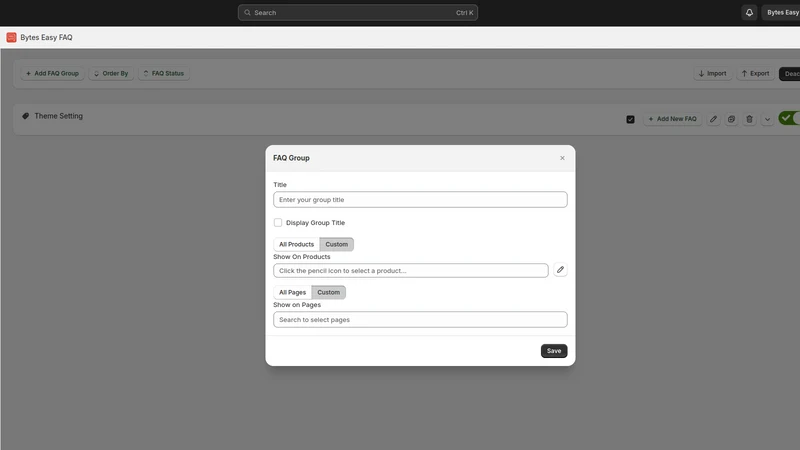Image resolution: width=800 pixels, height=450 pixels.
Task: Click the magnifier icon in search bar
Action: 247,13
